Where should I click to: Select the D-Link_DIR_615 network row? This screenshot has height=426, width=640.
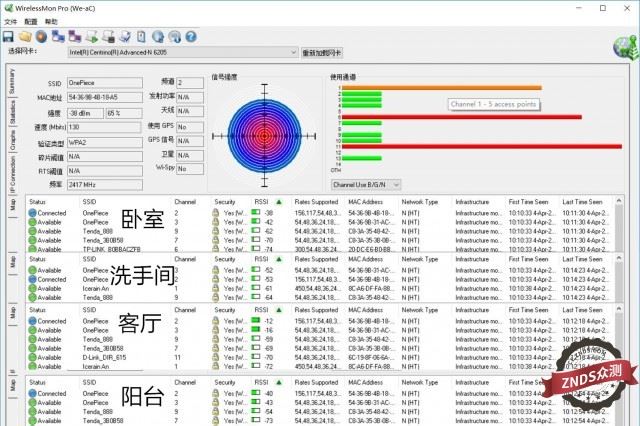pyautogui.click(x=320, y=357)
